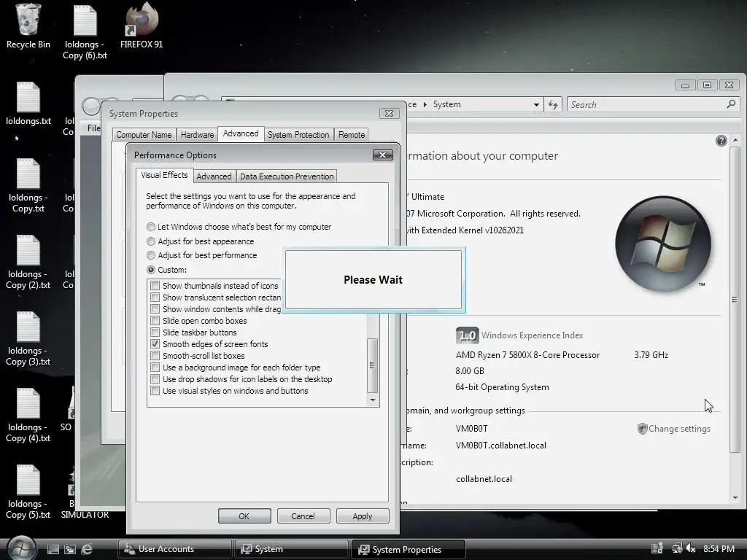This screenshot has width=747, height=560.
Task: Click the breadcrumb arrow before System
Action: pyautogui.click(x=425, y=104)
